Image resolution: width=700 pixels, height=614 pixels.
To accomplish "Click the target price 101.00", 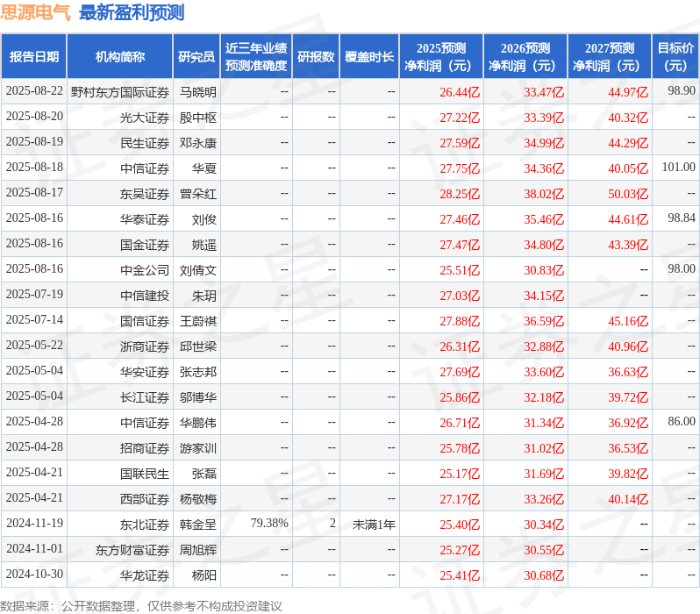I will 679,167.
